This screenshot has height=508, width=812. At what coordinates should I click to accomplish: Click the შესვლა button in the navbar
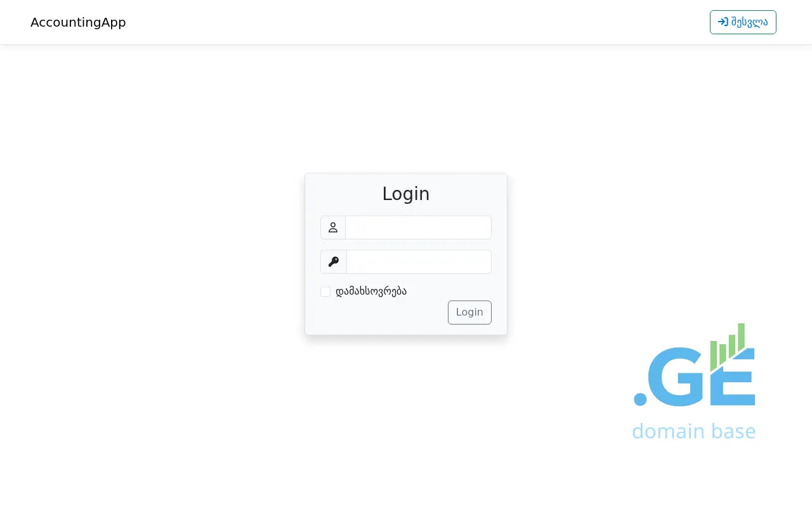coord(743,22)
